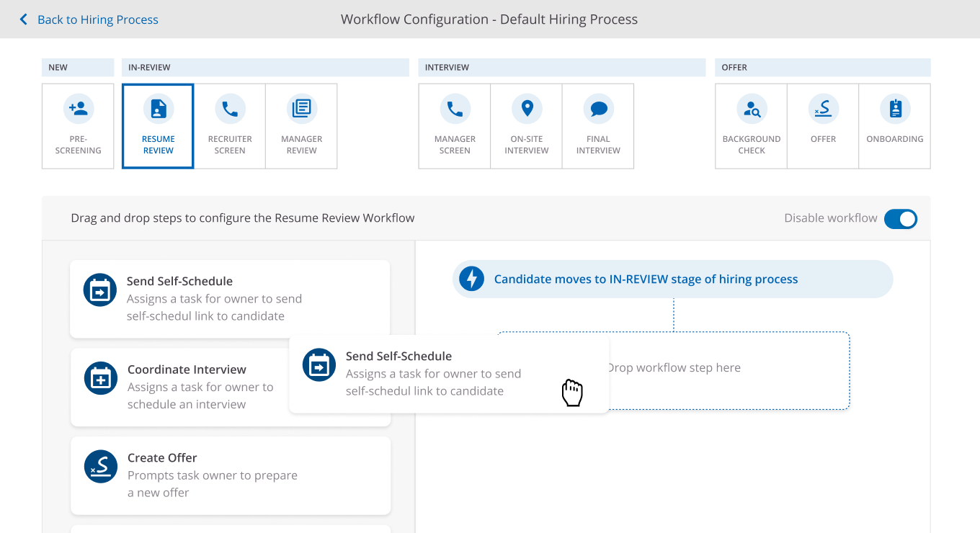Select the Final Interview chat bubble icon
The height and width of the screenshot is (533, 980).
pyautogui.click(x=598, y=109)
